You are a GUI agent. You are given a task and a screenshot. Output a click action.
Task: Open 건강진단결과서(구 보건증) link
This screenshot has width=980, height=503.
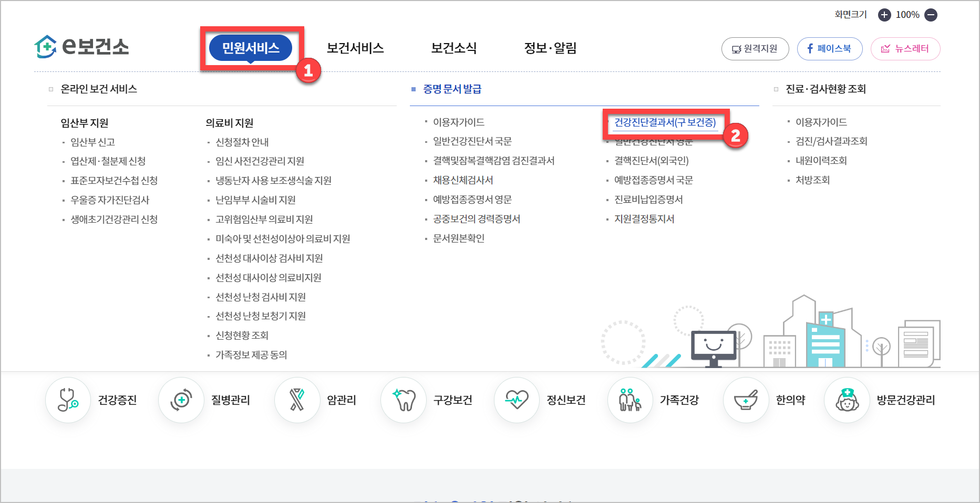[x=665, y=122]
